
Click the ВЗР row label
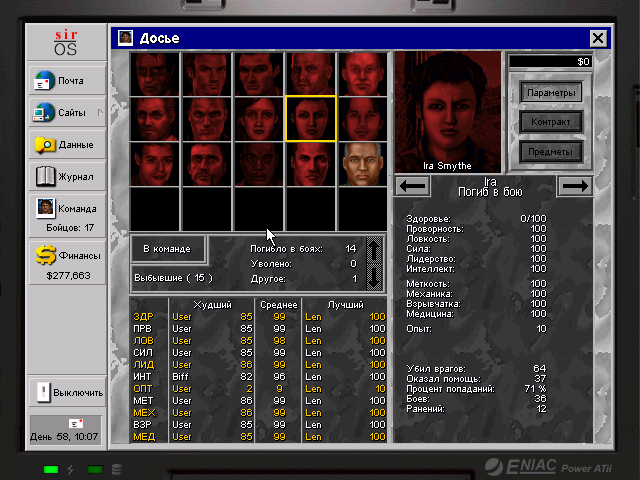(142, 424)
